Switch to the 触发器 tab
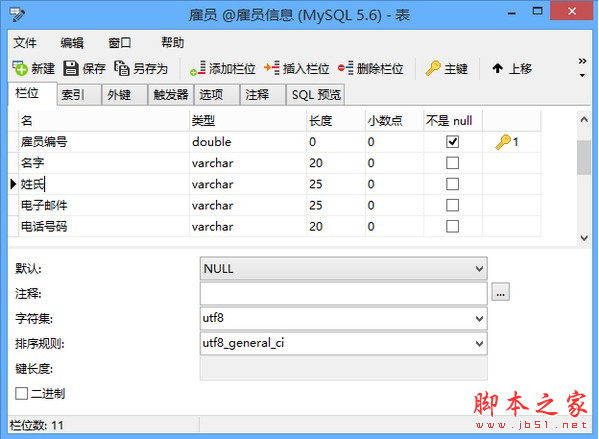The image size is (599, 439). [171, 95]
